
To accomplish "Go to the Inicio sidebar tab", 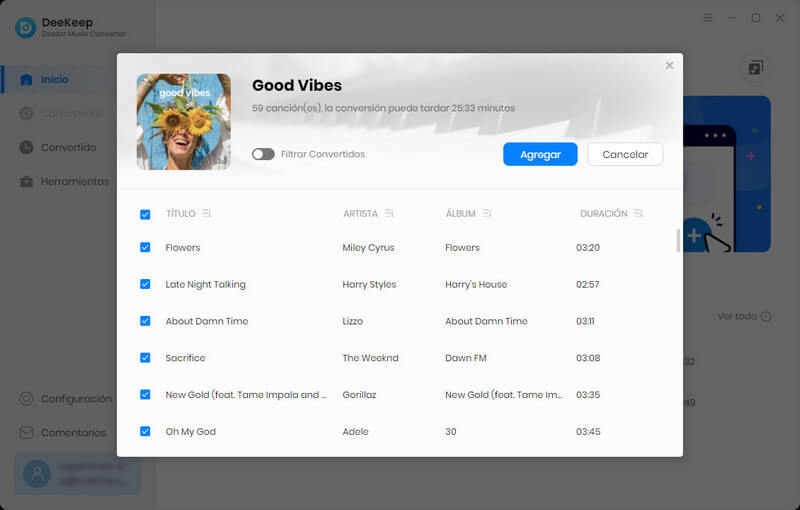I will coord(54,79).
